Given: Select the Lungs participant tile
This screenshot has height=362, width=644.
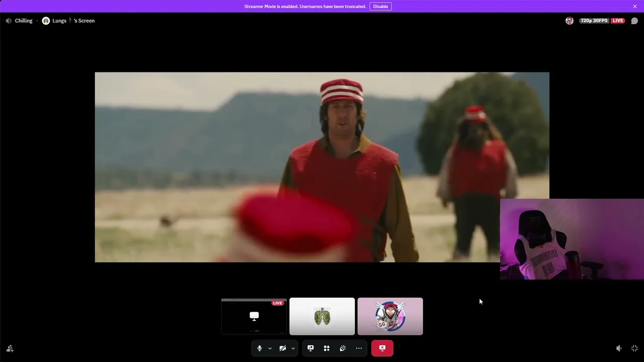Looking at the screenshot, I should click(x=322, y=316).
